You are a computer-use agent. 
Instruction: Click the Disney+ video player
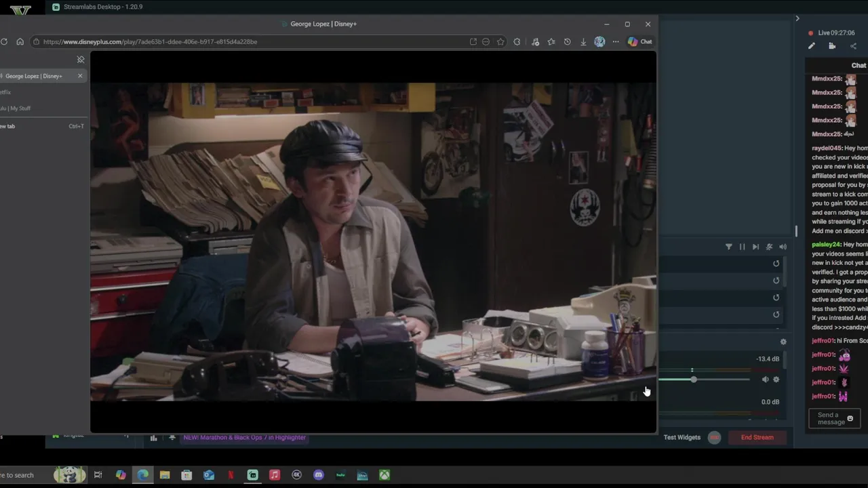[373, 242]
